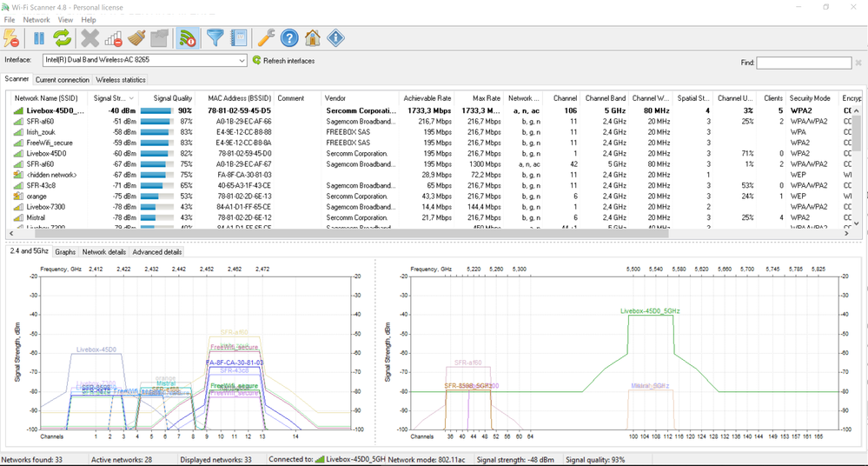Screen dimensions: 868x466
Task: Toggle the green Wi-Fi signal alert button
Action: click(x=188, y=38)
